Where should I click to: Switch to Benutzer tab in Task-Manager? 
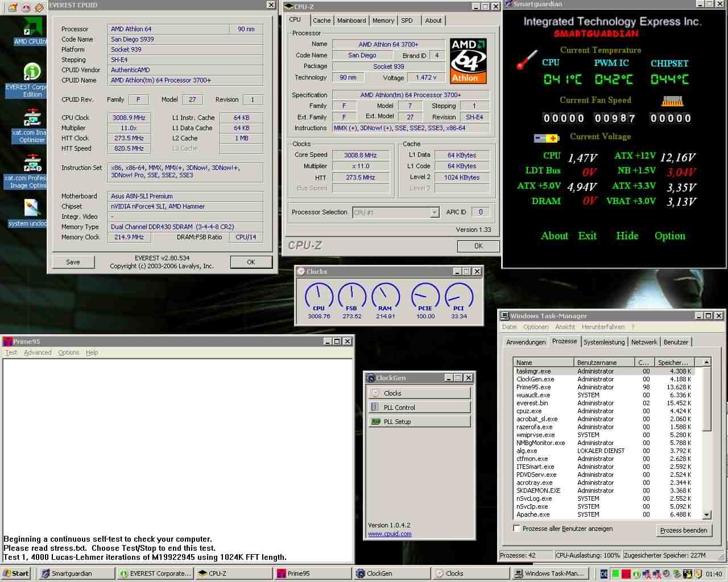pyautogui.click(x=676, y=342)
